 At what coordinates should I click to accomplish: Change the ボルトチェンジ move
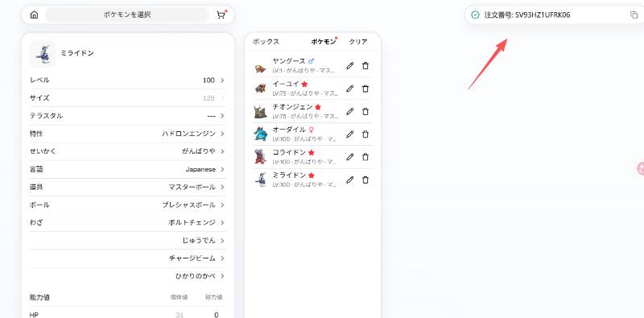(x=127, y=222)
